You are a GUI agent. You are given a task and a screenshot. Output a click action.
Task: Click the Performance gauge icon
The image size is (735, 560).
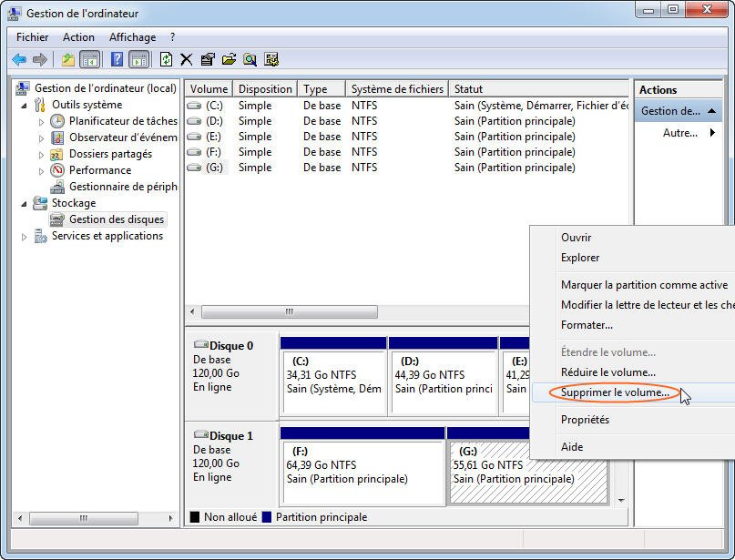tap(57, 170)
